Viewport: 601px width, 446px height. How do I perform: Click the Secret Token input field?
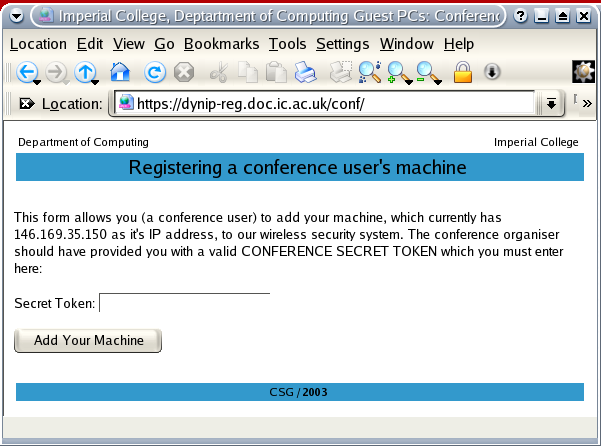tap(184, 303)
